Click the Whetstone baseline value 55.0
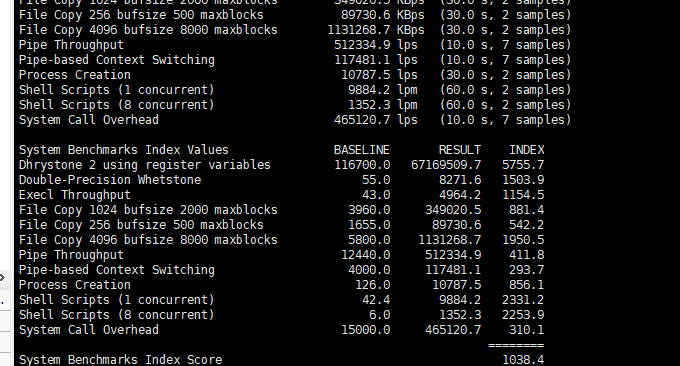This screenshot has width=680, height=366. click(376, 180)
